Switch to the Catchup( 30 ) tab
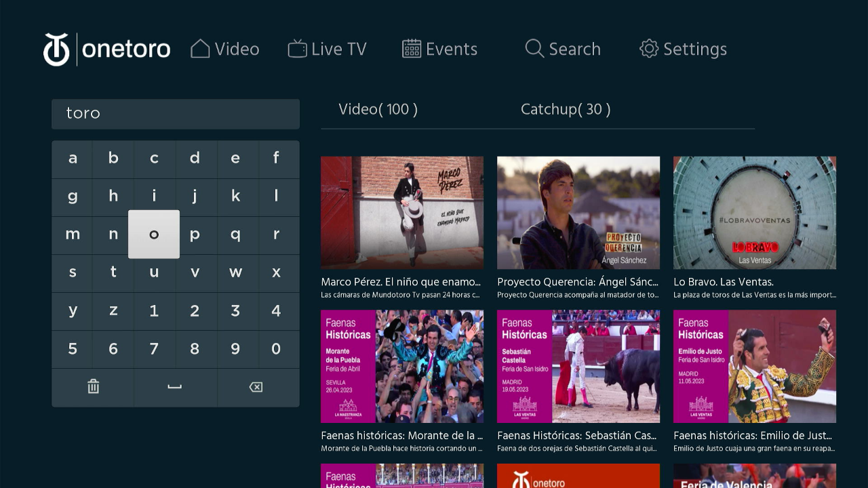Image resolution: width=868 pixels, height=488 pixels. [x=566, y=109]
